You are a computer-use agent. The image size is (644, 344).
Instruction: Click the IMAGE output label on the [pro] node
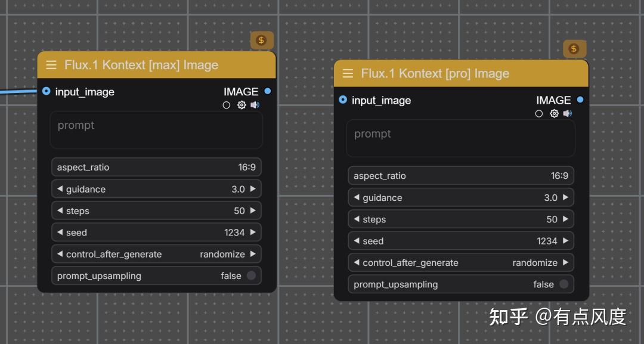click(553, 100)
